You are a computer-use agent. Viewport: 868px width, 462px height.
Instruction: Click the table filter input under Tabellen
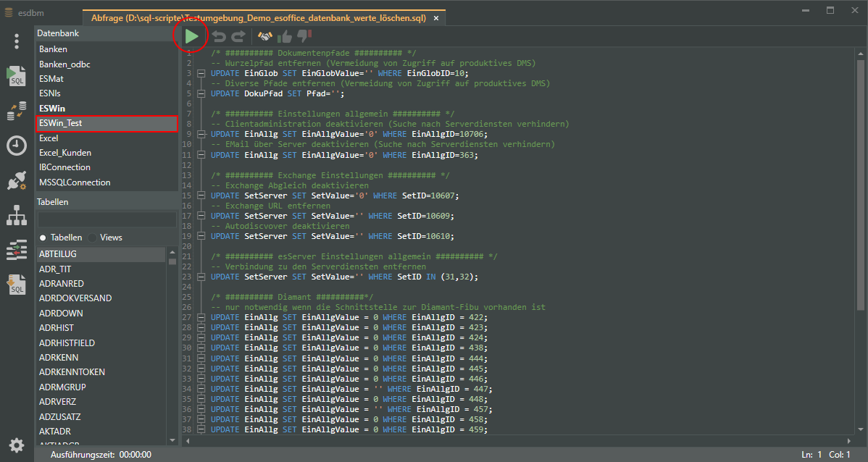point(107,219)
